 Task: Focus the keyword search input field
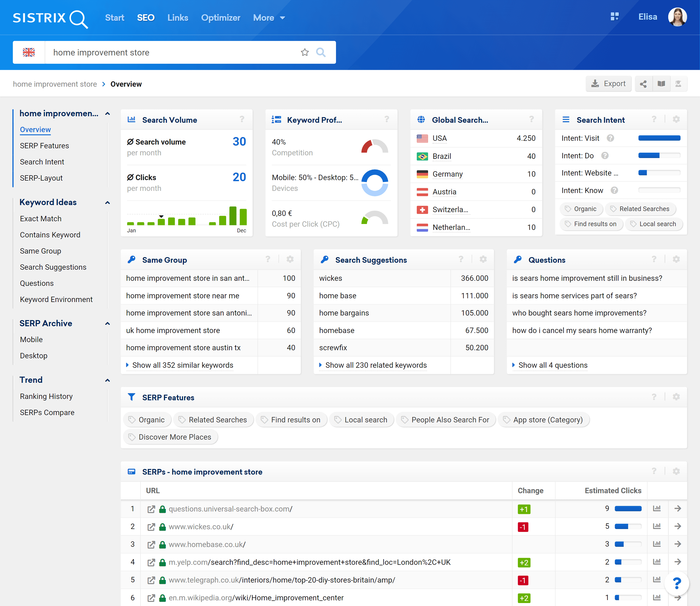(173, 52)
